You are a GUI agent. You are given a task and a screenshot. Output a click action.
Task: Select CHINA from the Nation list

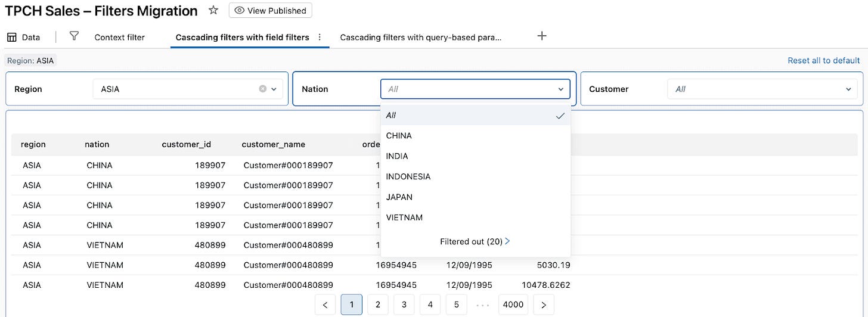pyautogui.click(x=476, y=136)
